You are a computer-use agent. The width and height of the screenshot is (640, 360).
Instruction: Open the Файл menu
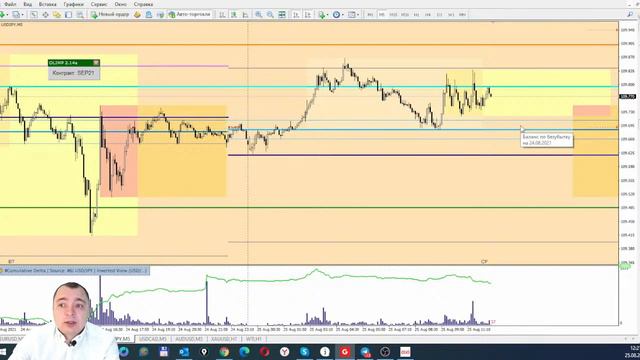pos(10,4)
